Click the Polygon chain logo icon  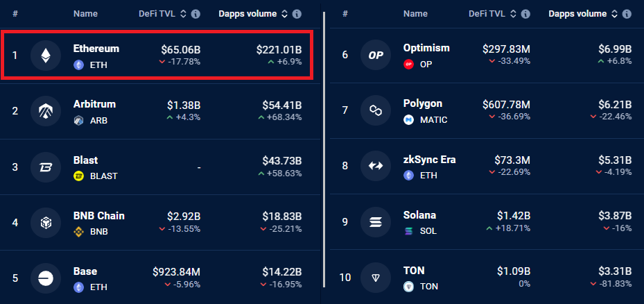point(376,110)
